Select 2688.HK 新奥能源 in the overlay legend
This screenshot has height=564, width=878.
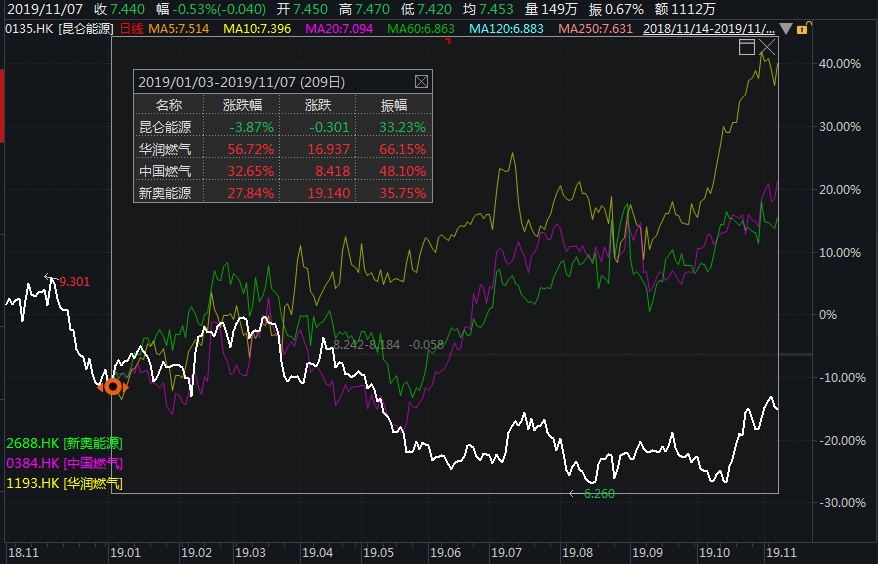[65, 443]
